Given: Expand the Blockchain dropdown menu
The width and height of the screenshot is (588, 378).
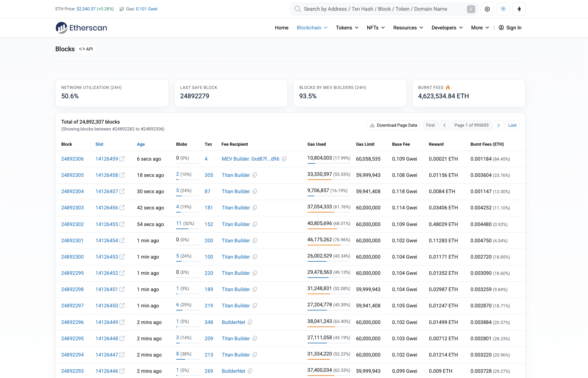Looking at the screenshot, I should pos(312,28).
